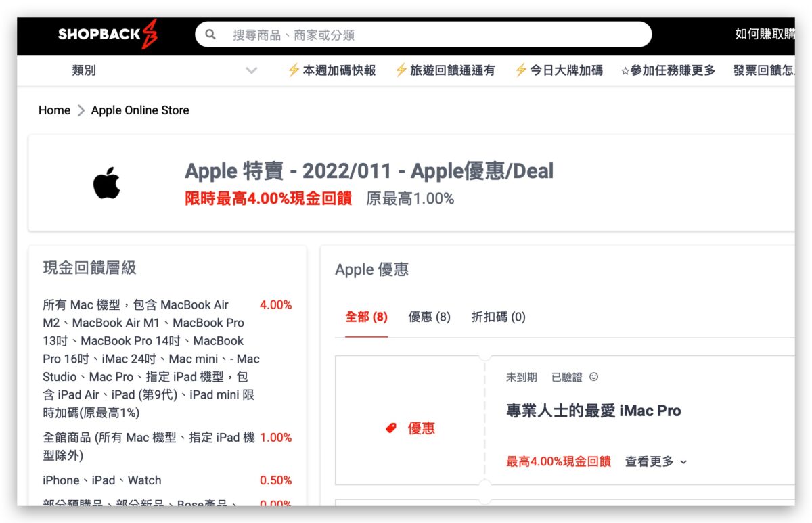Click the lightning icon before 本週加碼快報
Viewport: 812px width, 523px height.
(x=294, y=70)
